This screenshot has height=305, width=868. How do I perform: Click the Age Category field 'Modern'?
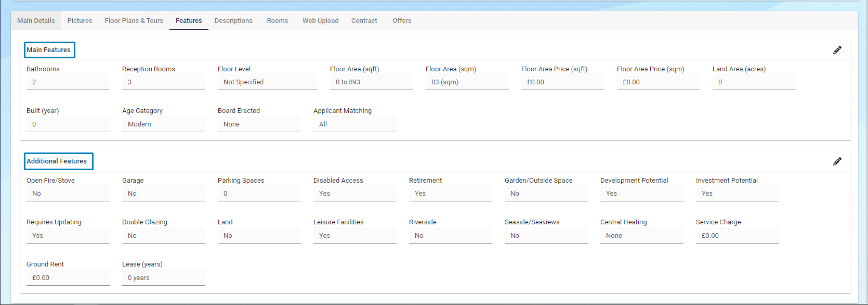coord(164,124)
